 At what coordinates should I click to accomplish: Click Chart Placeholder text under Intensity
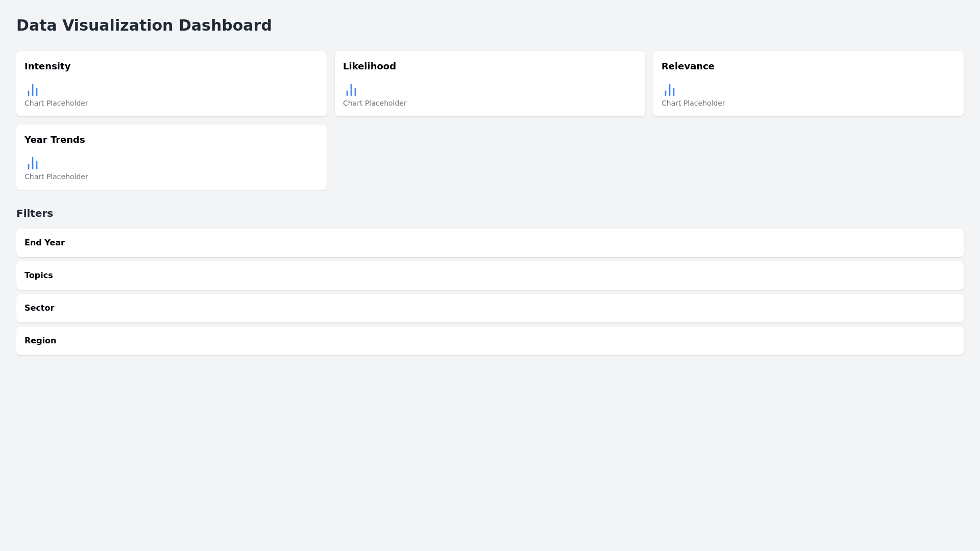(56, 103)
